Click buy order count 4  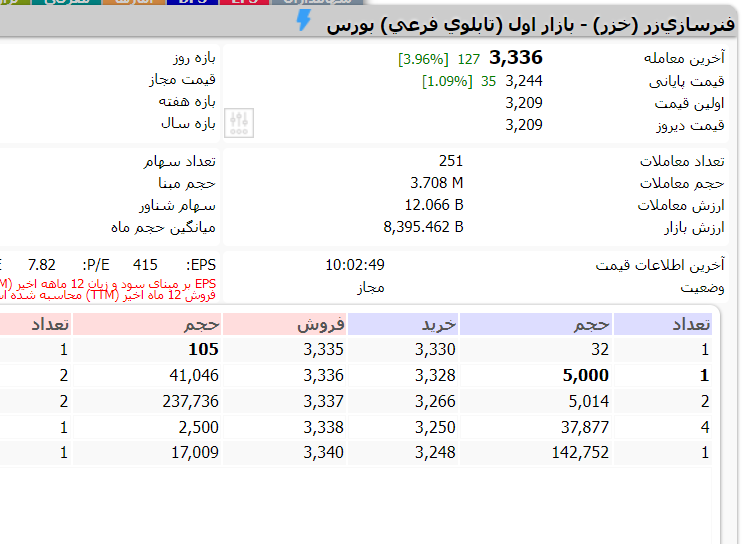click(705, 427)
